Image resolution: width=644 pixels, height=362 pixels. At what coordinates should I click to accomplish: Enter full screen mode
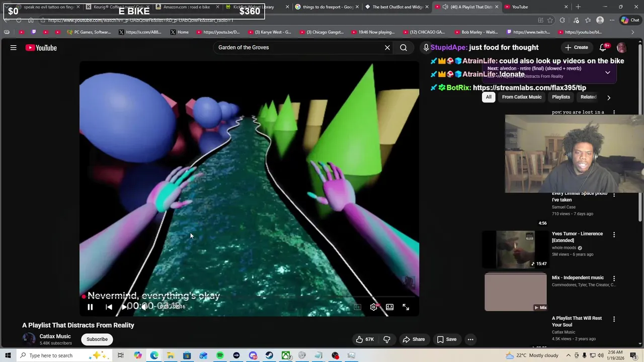(x=406, y=307)
